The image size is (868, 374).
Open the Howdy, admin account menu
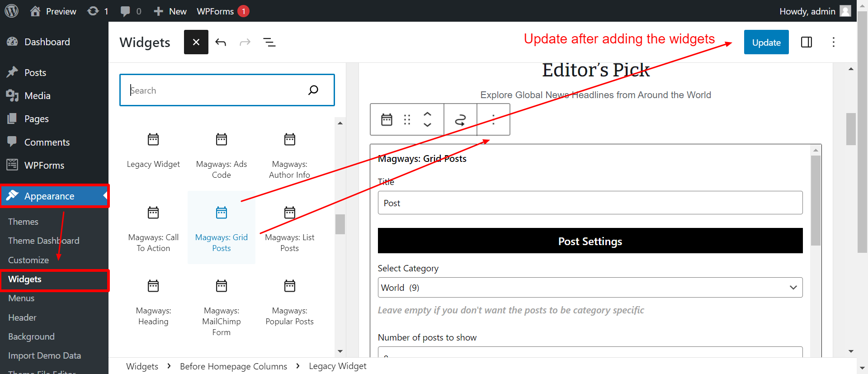click(815, 11)
